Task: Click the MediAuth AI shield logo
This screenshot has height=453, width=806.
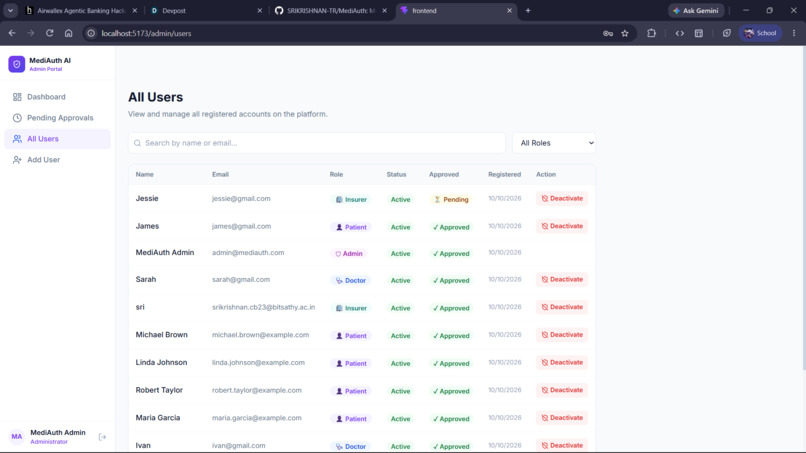Action: point(16,64)
